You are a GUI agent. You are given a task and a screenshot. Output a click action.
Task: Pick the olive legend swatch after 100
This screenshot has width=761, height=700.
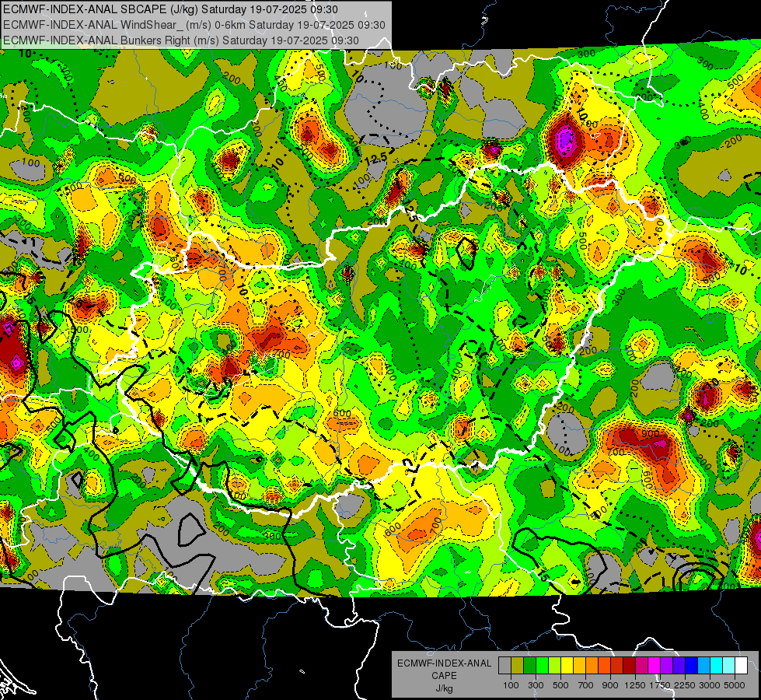pyautogui.click(x=518, y=666)
